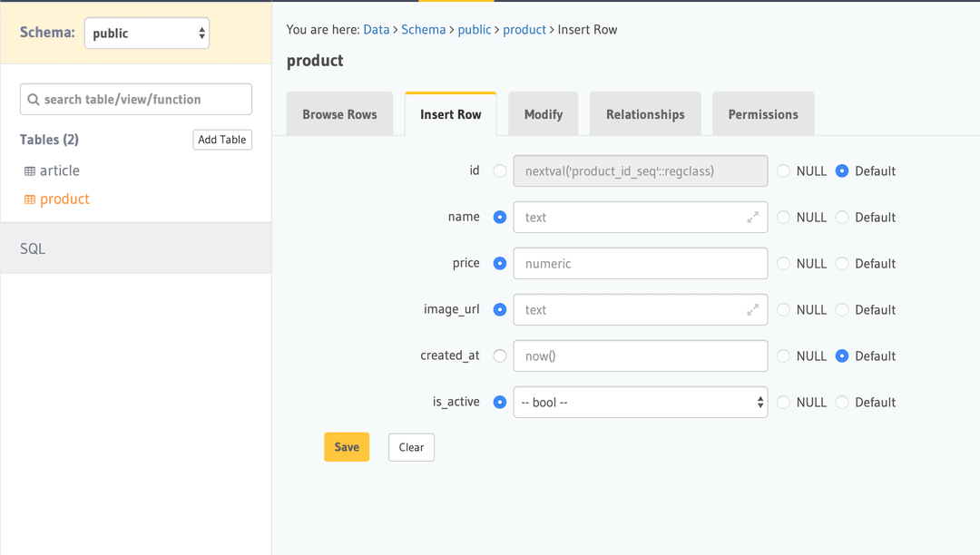
Task: Switch to the Modify tab
Action: point(543,113)
